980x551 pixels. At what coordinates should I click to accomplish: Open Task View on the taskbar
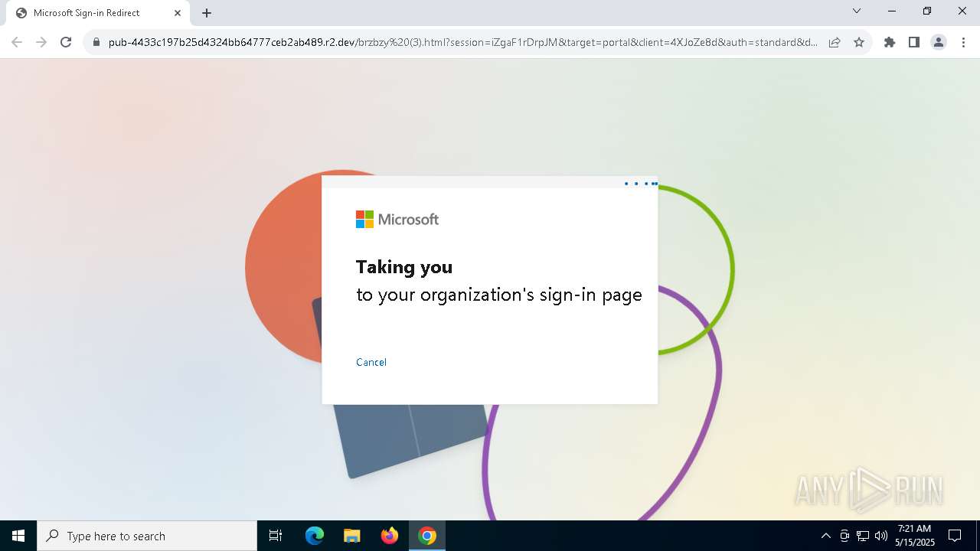click(276, 536)
